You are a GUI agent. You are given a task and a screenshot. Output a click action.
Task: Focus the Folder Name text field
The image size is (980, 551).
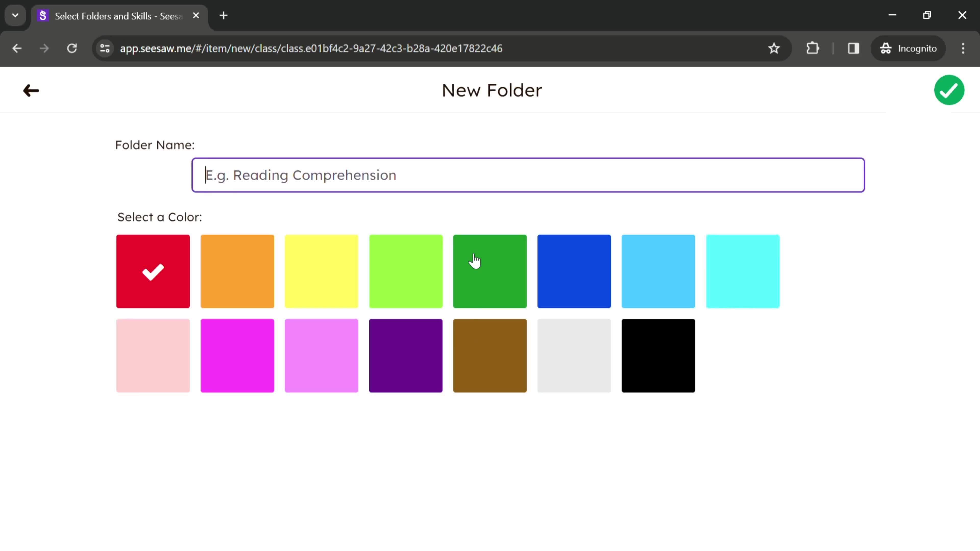coord(528,175)
